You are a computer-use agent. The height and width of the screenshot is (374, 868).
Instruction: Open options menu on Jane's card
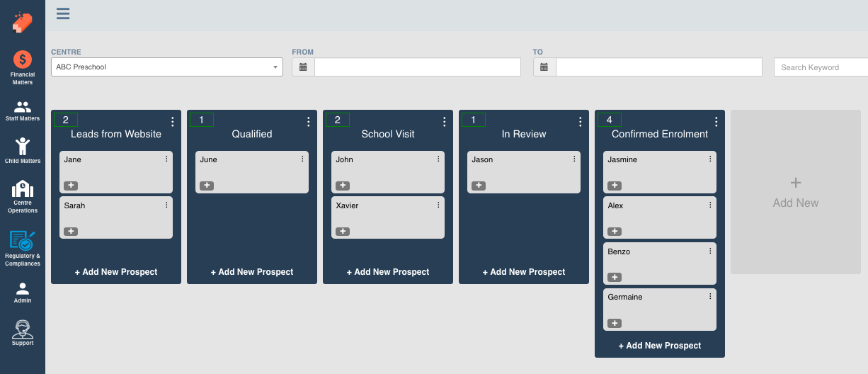pos(167,159)
